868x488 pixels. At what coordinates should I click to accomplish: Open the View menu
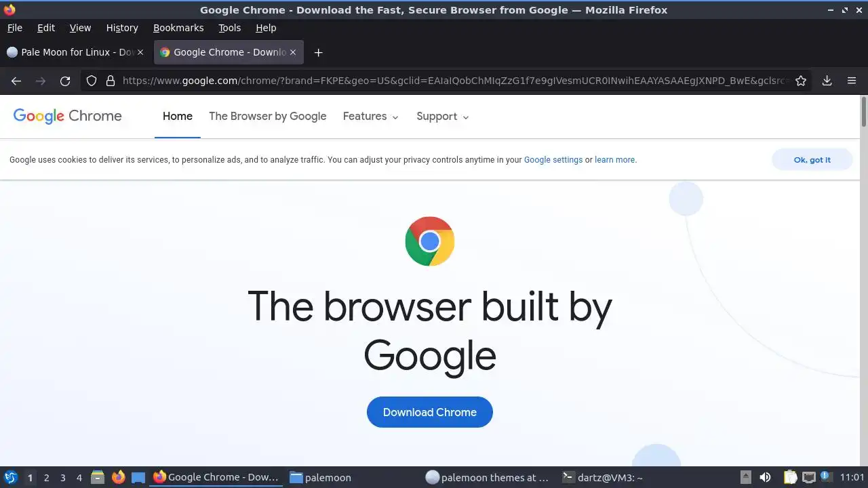pos(80,28)
